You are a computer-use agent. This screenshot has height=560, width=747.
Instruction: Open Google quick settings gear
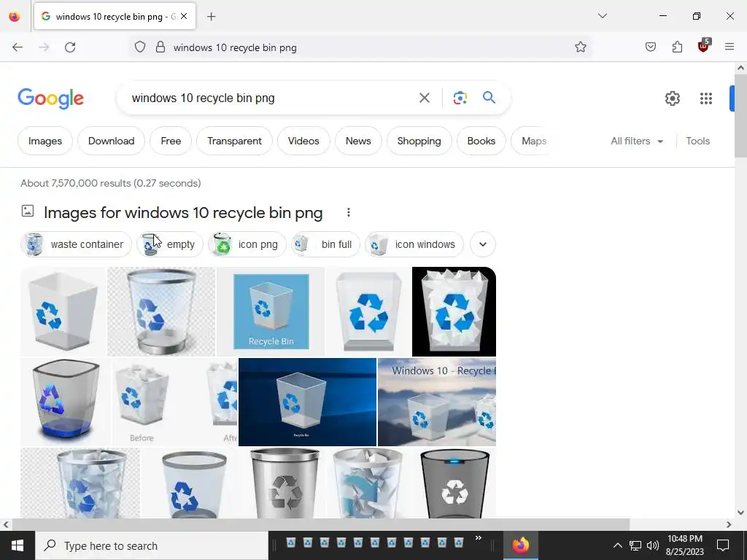pos(672,98)
